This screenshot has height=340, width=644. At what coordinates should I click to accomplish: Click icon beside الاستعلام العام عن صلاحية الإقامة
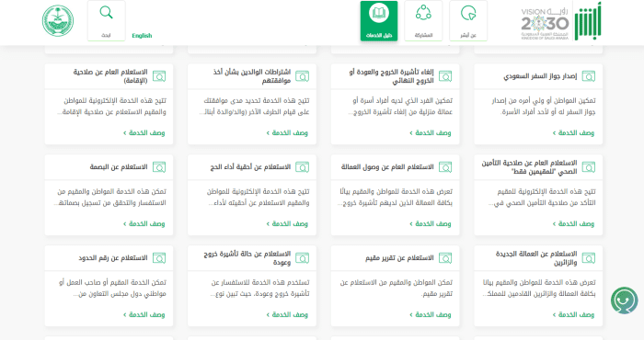click(x=159, y=76)
